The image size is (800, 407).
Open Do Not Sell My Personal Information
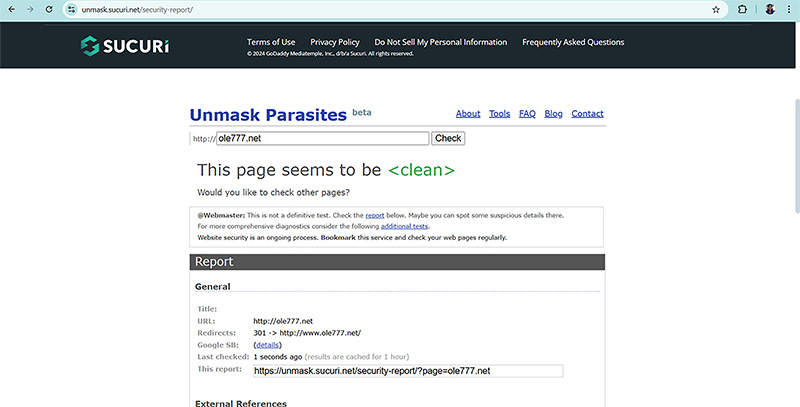click(x=441, y=42)
